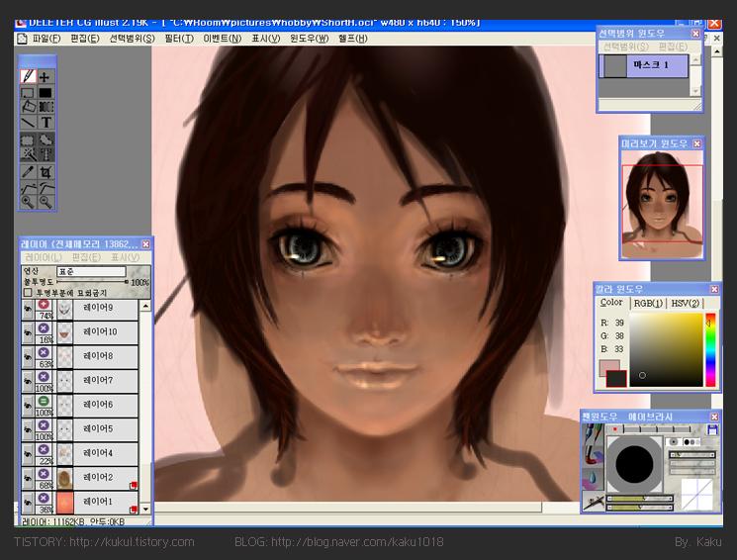Choose the water drop blur brush icon
The height and width of the screenshot is (560, 737).
click(594, 480)
